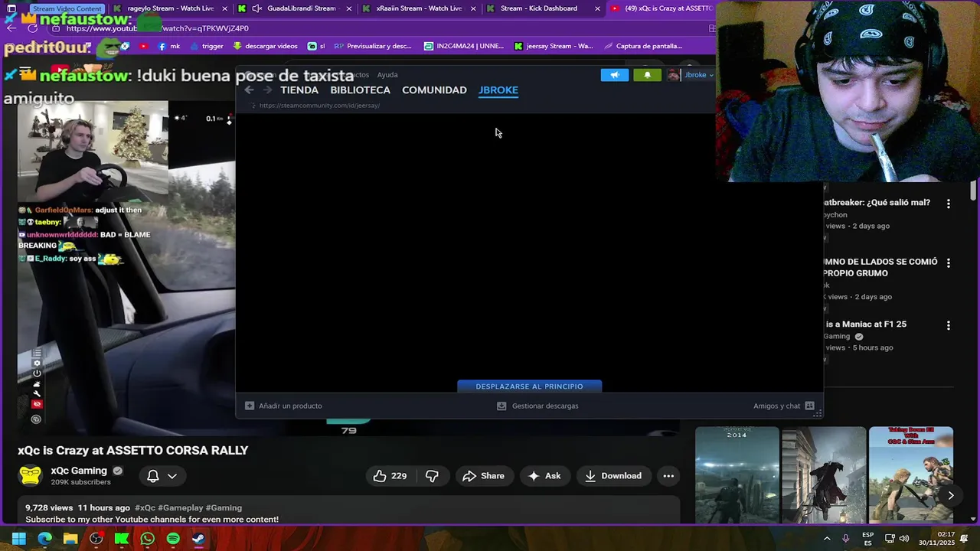Image resolution: width=980 pixels, height=551 pixels.
Task: Click the #xQc hashtag link
Action: [145, 507]
